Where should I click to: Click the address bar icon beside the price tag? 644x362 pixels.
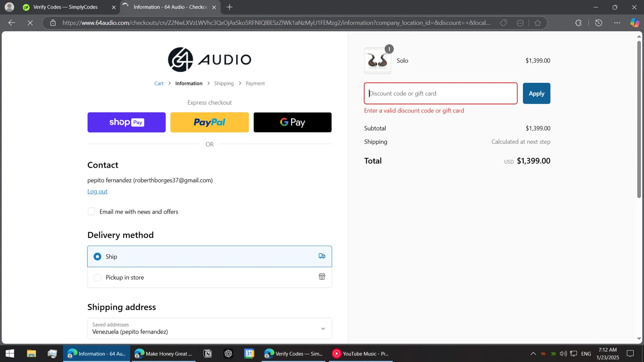coord(520,23)
